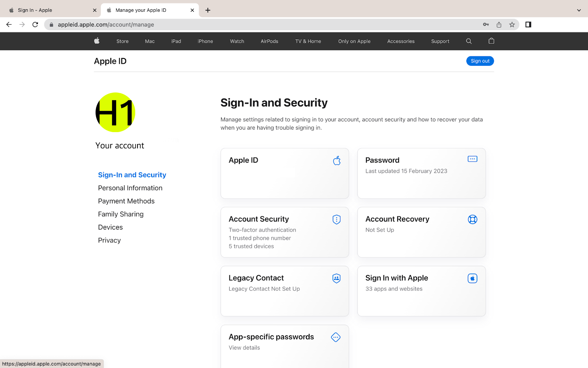Open the Legacy Contact card title
This screenshot has height=368, width=588.
tap(256, 278)
